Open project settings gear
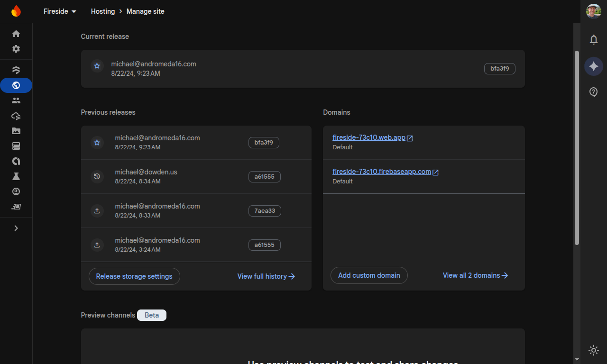 point(16,49)
